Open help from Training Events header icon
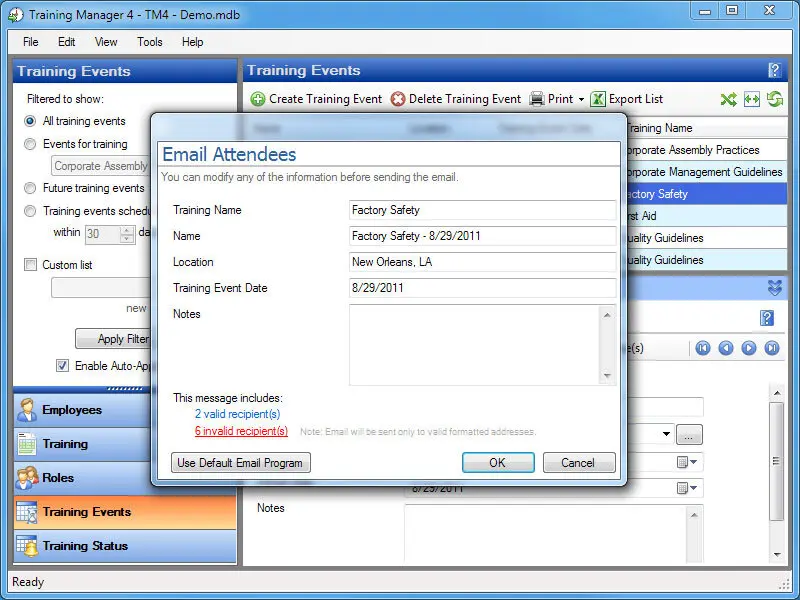This screenshot has height=600, width=800. [773, 70]
